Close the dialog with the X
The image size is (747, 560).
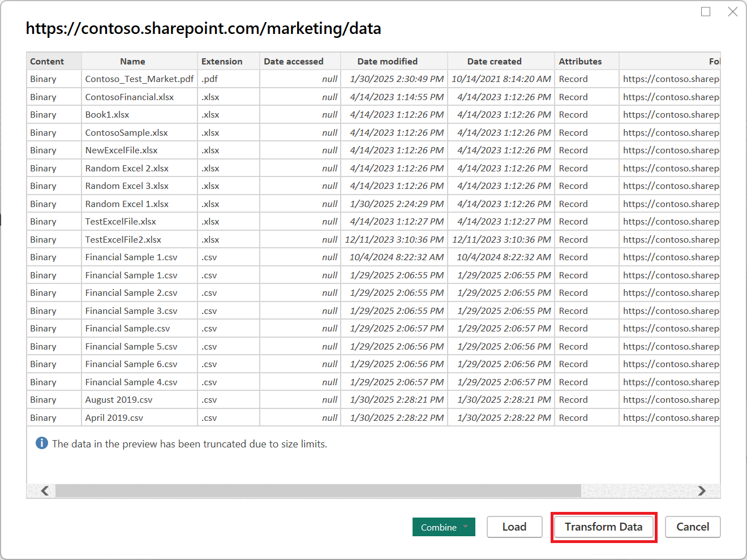733,11
